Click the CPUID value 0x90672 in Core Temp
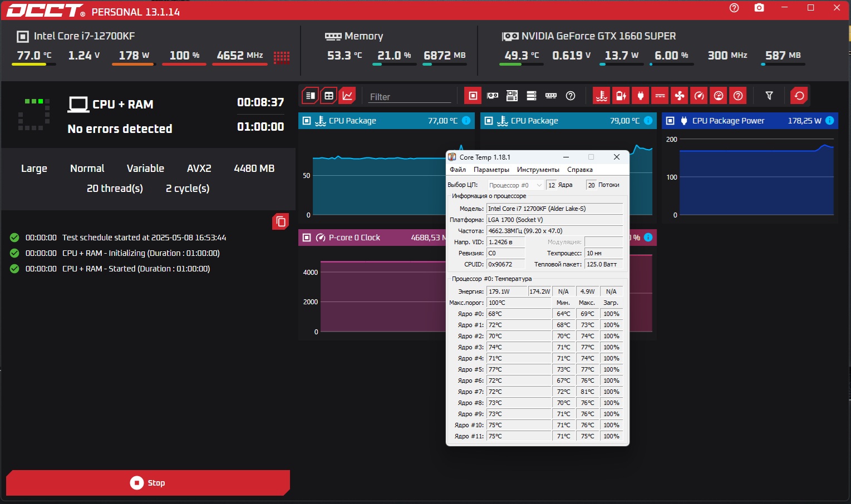Image resolution: width=851 pixels, height=504 pixels. (x=506, y=264)
